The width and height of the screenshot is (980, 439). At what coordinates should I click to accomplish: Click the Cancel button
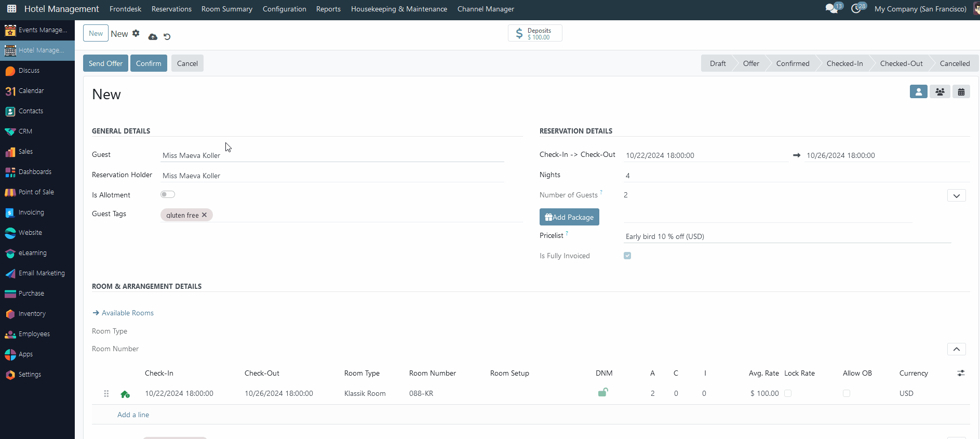187,63
